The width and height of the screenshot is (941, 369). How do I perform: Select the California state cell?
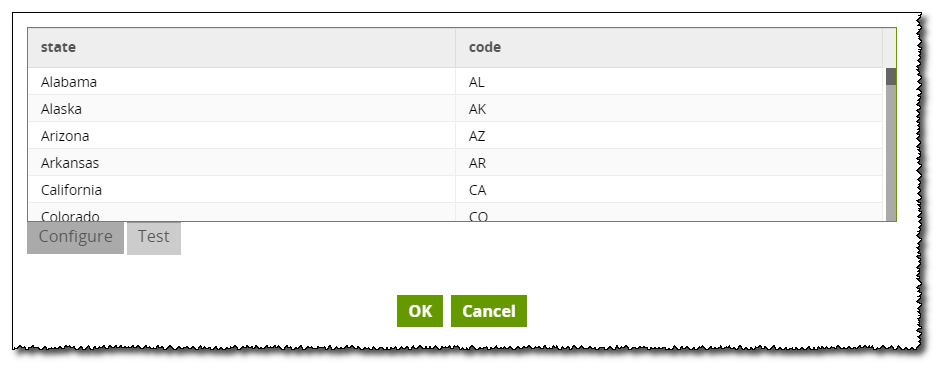point(241,190)
